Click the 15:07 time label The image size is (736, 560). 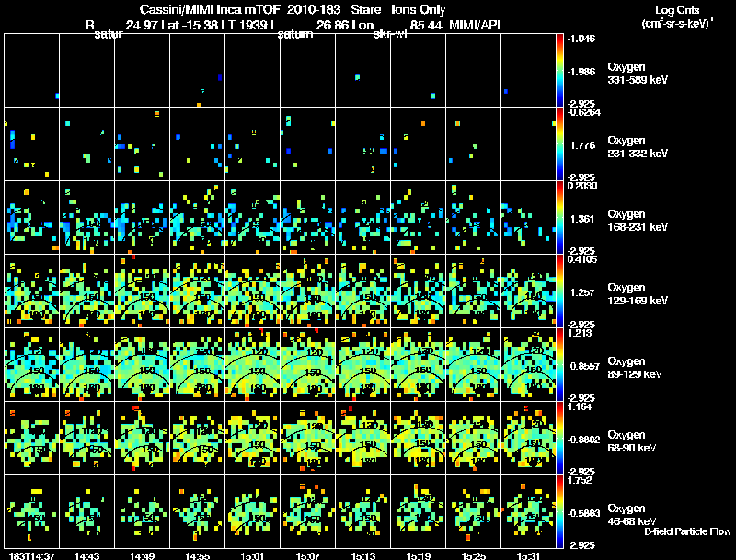click(308, 555)
